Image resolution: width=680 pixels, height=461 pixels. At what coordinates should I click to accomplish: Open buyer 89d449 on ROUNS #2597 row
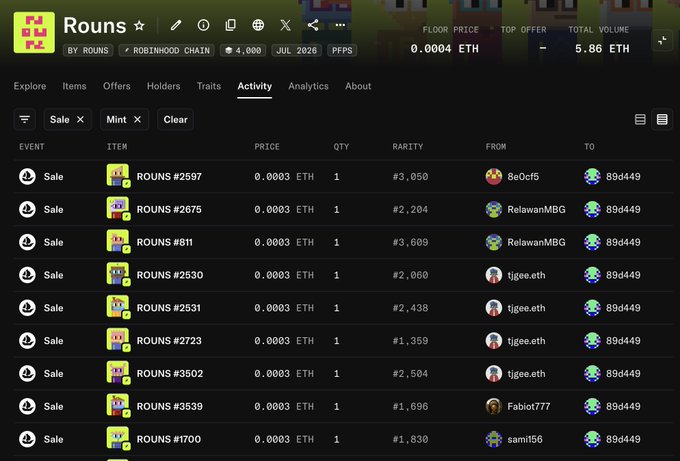623,177
